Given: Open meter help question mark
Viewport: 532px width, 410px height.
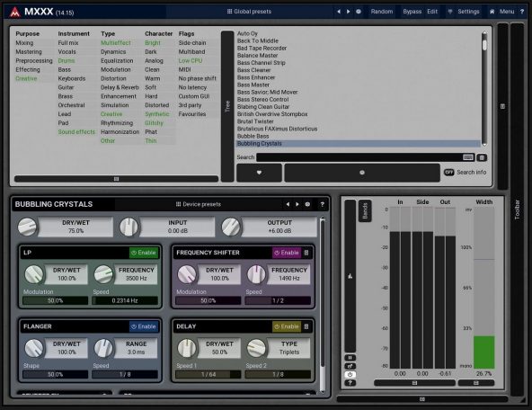Looking at the screenshot, I should click(x=350, y=383).
